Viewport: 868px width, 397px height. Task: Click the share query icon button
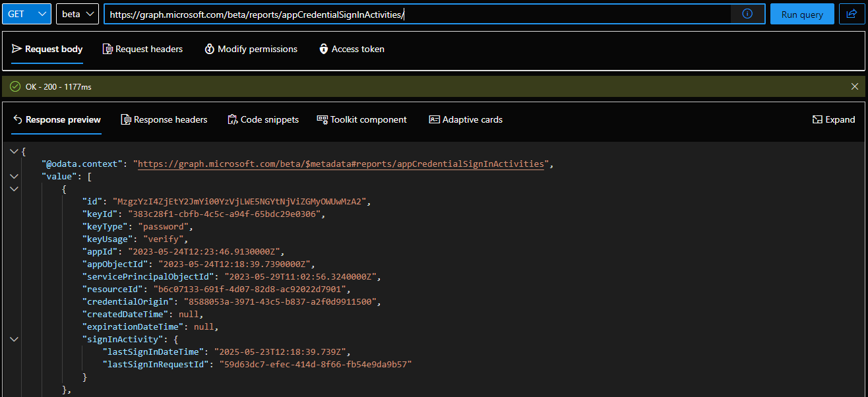coord(852,14)
